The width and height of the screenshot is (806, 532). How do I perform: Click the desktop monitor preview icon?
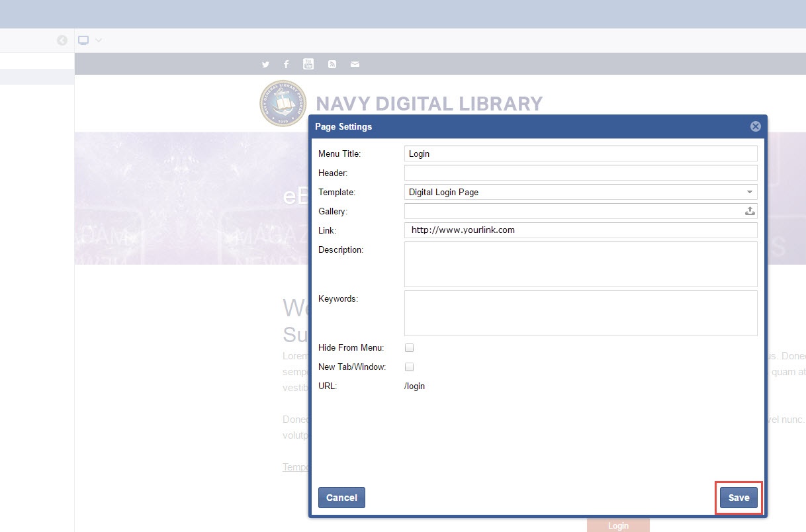pyautogui.click(x=83, y=40)
